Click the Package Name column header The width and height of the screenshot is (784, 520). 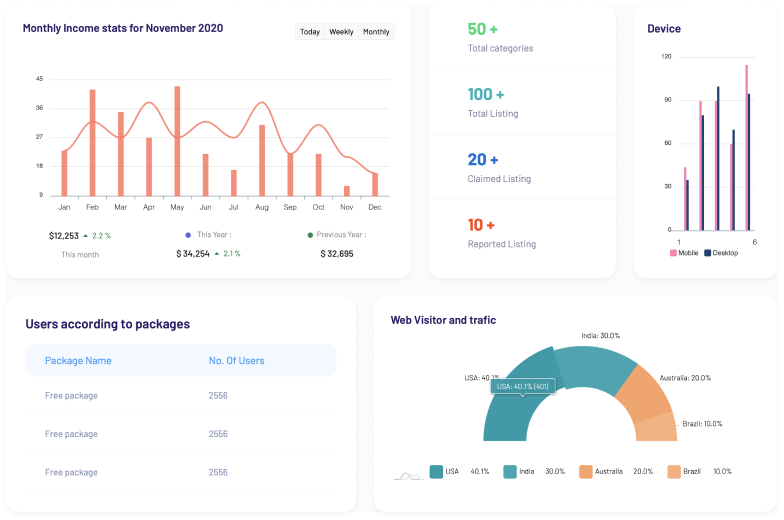[x=78, y=361]
